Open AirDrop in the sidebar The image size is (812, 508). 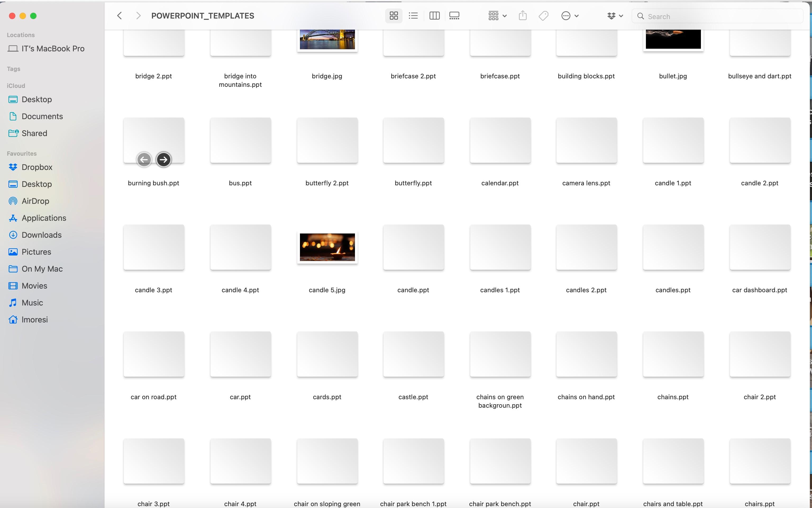click(x=35, y=201)
